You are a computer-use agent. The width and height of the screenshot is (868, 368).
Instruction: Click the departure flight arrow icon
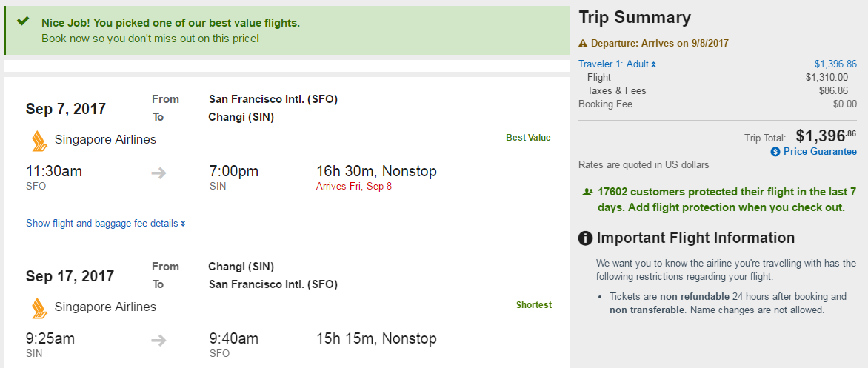158,173
